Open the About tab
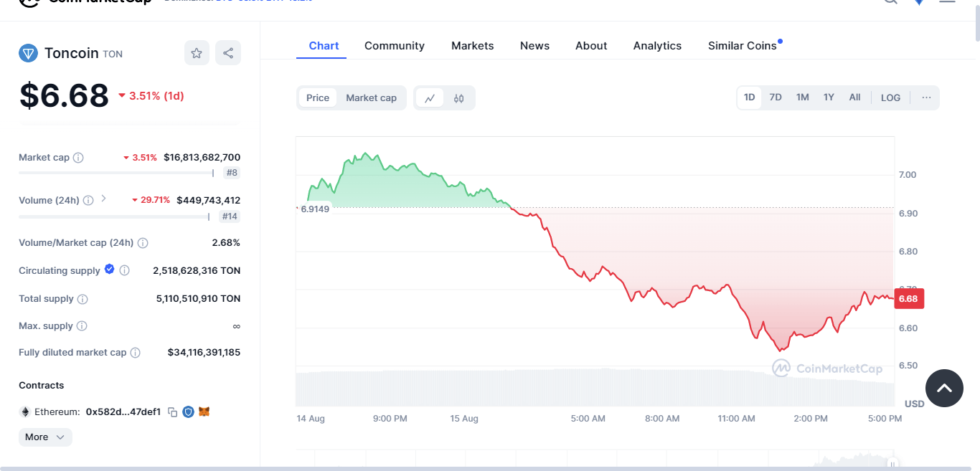The height and width of the screenshot is (471, 980). click(x=591, y=46)
